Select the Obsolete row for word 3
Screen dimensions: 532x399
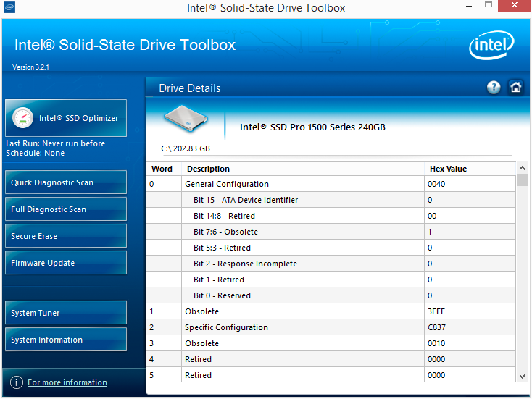(x=331, y=343)
